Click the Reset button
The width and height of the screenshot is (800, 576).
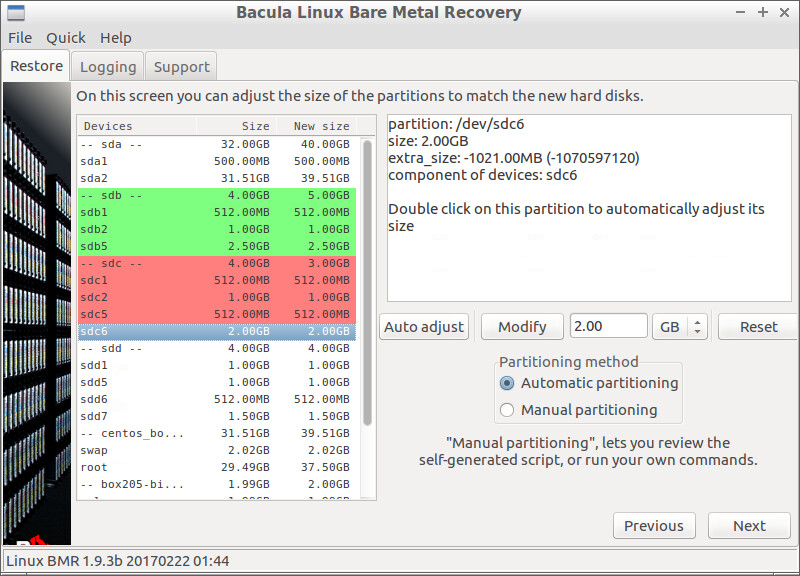(758, 327)
